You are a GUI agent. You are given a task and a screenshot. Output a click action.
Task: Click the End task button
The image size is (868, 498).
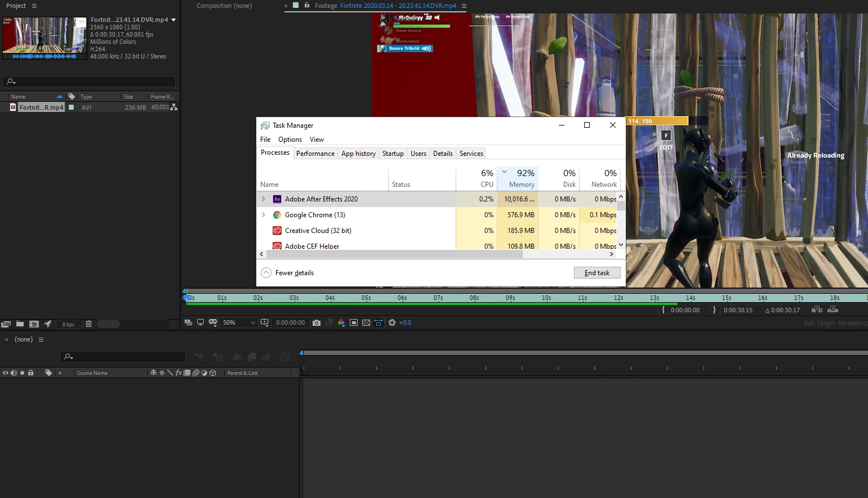tap(597, 273)
